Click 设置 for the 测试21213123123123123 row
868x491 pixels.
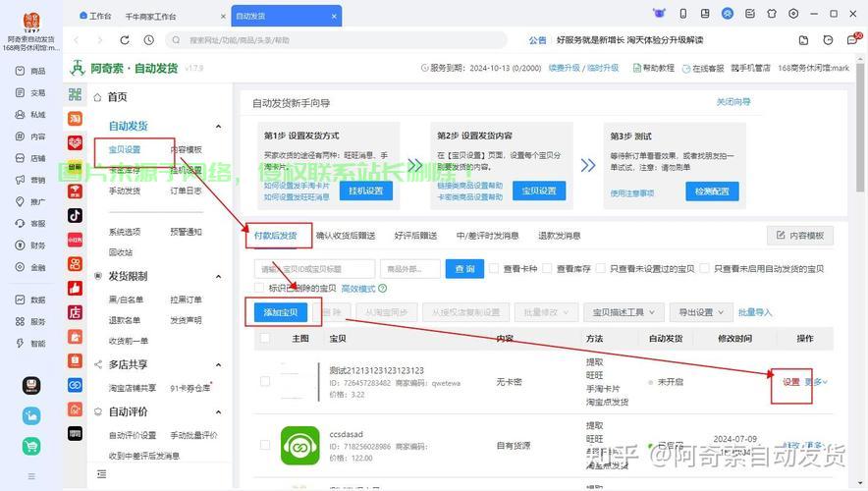(791, 382)
